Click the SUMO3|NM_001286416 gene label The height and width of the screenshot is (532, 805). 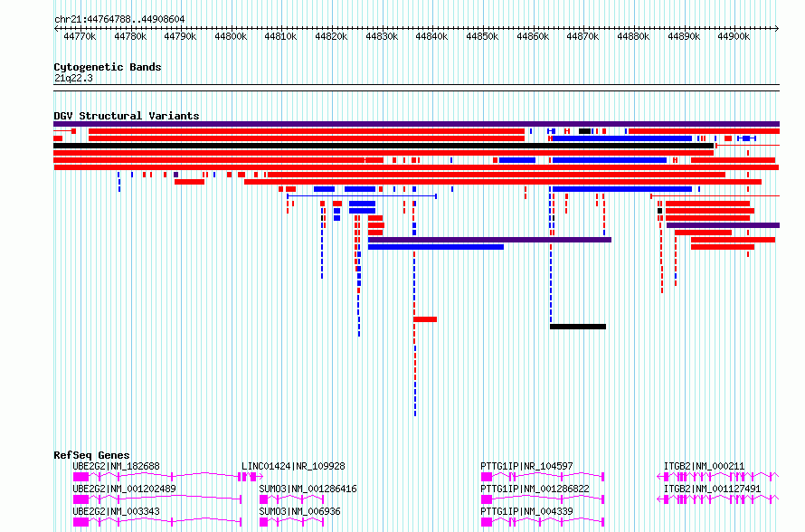coord(308,489)
